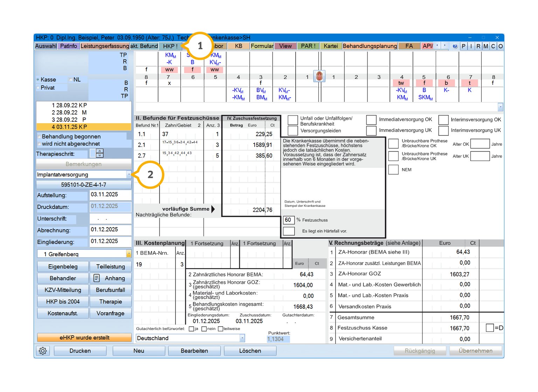Click the blue help question mark icon

point(455,46)
